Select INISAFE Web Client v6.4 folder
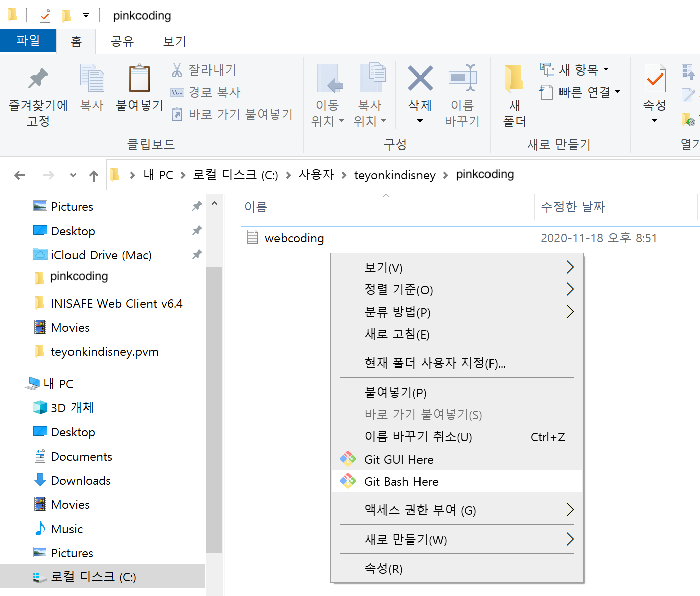700x596 pixels. (116, 304)
